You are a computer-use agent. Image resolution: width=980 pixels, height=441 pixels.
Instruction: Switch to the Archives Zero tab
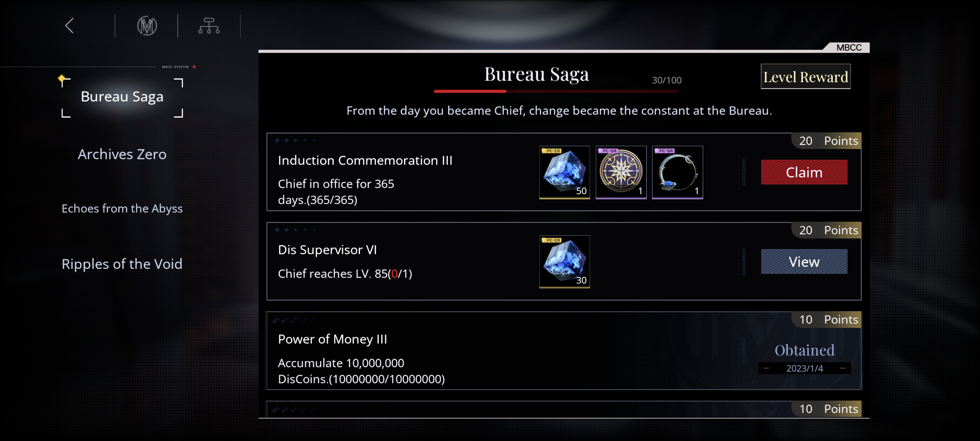[122, 154]
